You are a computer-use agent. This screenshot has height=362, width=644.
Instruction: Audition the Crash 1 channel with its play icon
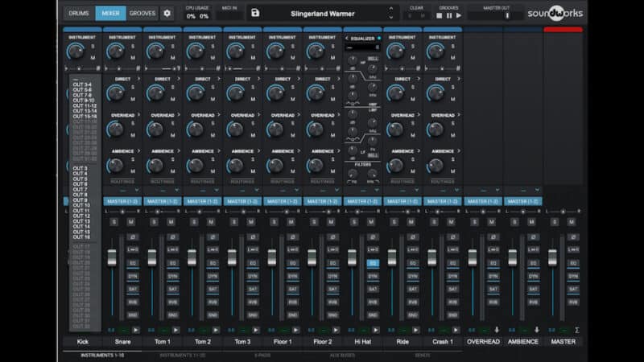(456, 330)
